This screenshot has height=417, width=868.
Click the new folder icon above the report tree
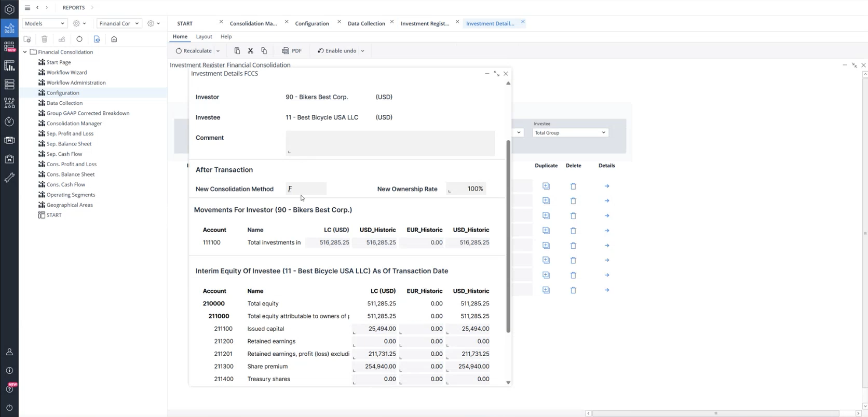(x=28, y=39)
